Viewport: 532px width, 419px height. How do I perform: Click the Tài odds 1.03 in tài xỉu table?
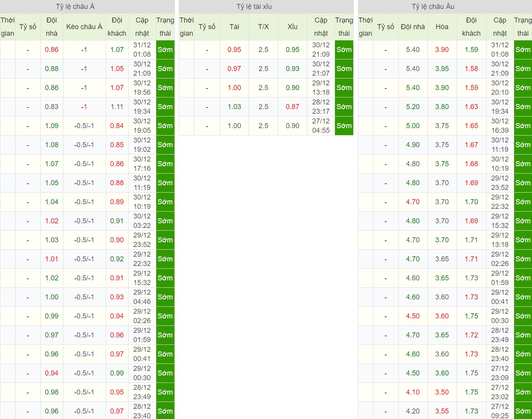[234, 107]
